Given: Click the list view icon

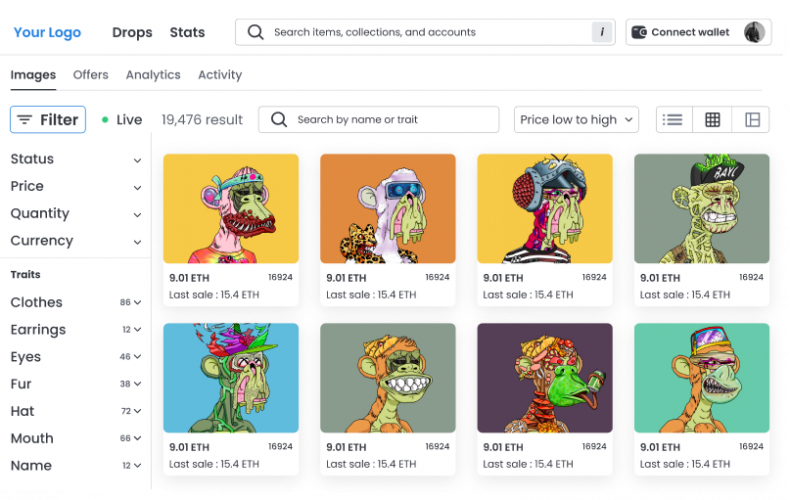Looking at the screenshot, I should click(673, 120).
